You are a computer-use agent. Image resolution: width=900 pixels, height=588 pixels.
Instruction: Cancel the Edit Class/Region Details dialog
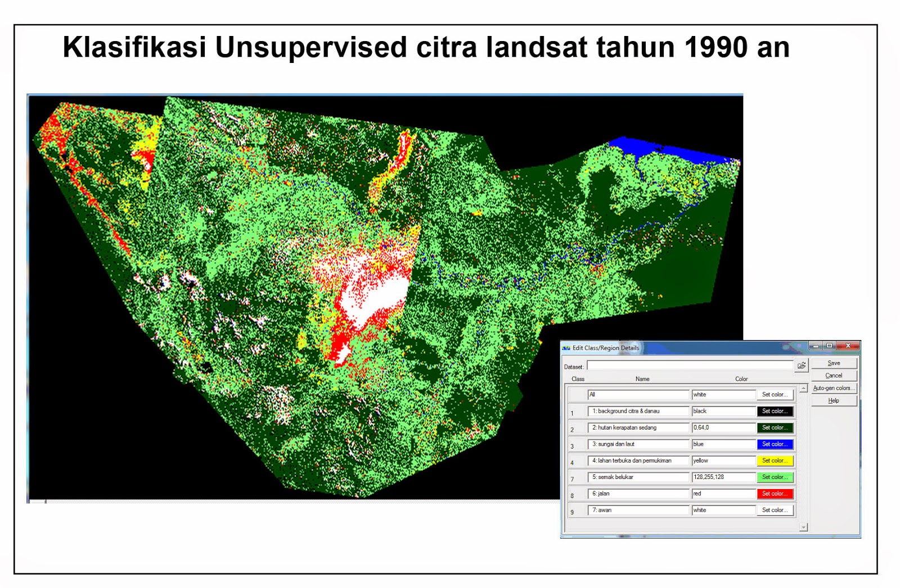[834, 375]
